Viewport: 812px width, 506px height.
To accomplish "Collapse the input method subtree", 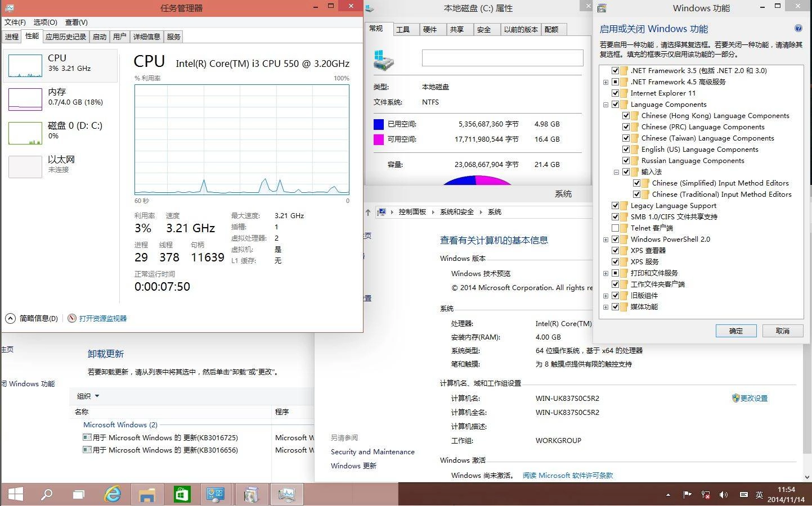I will coord(616,172).
